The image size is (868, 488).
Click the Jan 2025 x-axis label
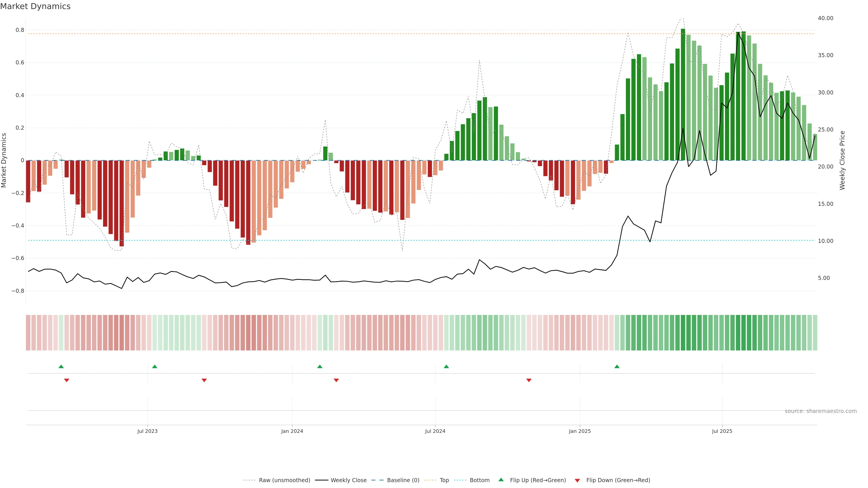pyautogui.click(x=580, y=431)
